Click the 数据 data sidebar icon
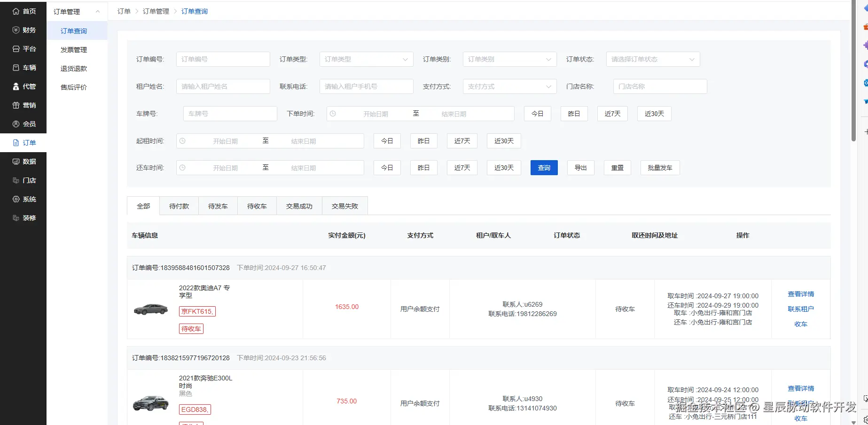The width and height of the screenshot is (868, 425). (x=16, y=162)
